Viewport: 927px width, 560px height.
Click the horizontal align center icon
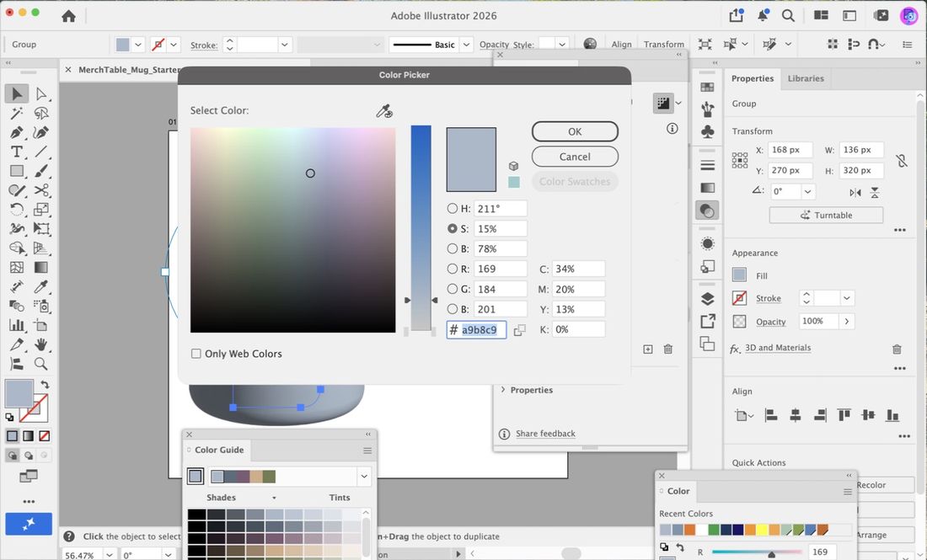click(796, 415)
